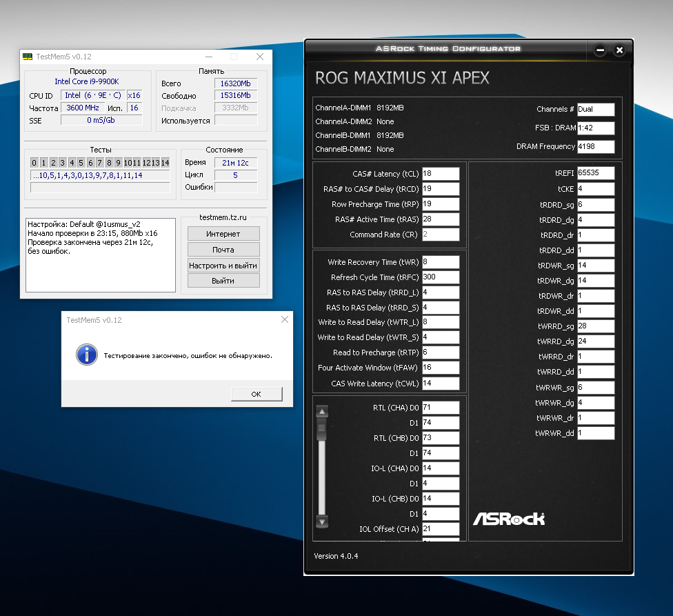This screenshot has width=673, height=616.
Task: Click the Refresh Cycle Time (tRFC) field
Action: click(441, 277)
